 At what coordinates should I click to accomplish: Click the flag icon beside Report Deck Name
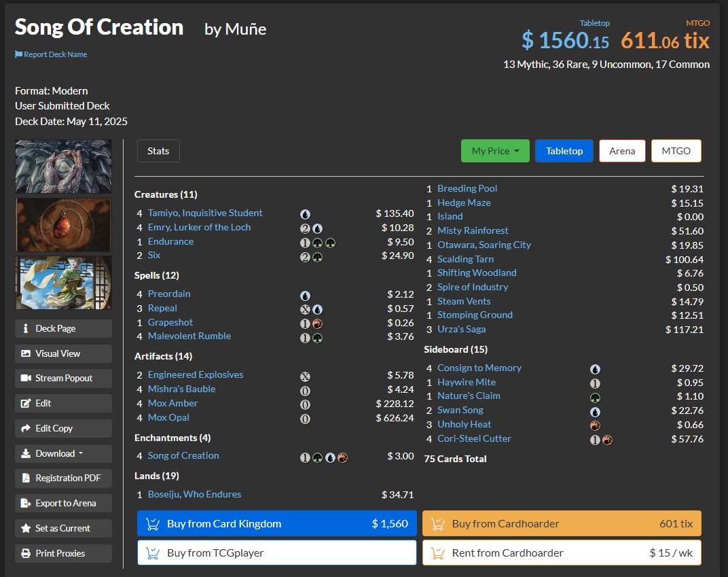tap(19, 54)
